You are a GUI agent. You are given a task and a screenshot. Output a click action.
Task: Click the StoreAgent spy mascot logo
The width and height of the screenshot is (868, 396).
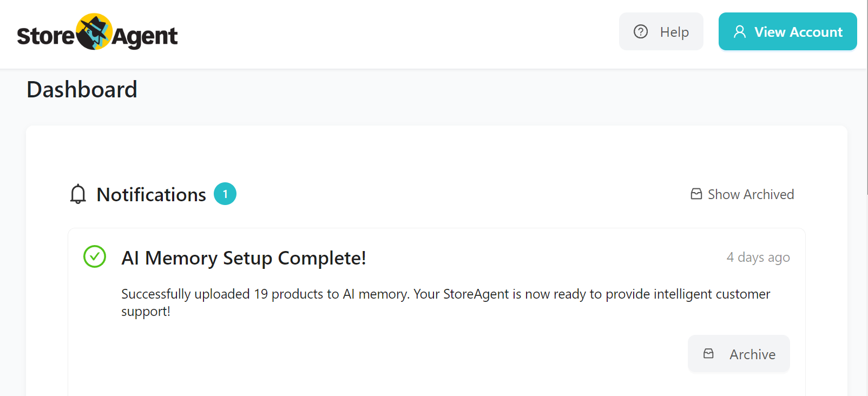(x=94, y=32)
